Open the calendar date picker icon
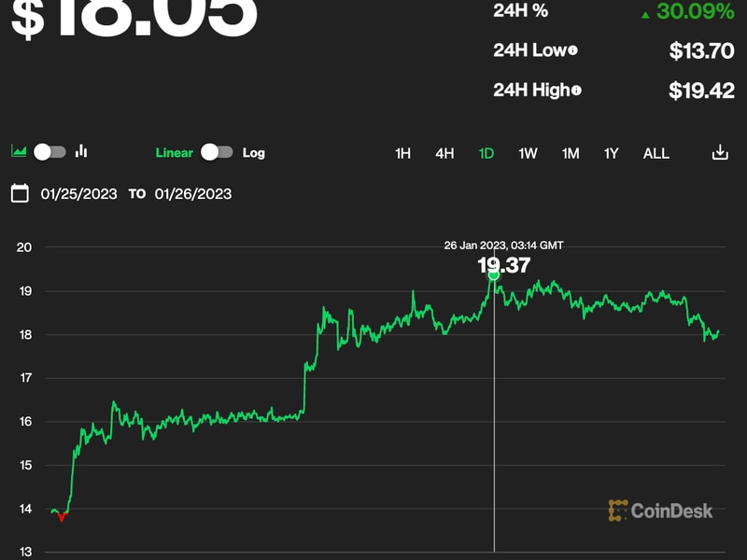The image size is (747, 560). pos(20,193)
